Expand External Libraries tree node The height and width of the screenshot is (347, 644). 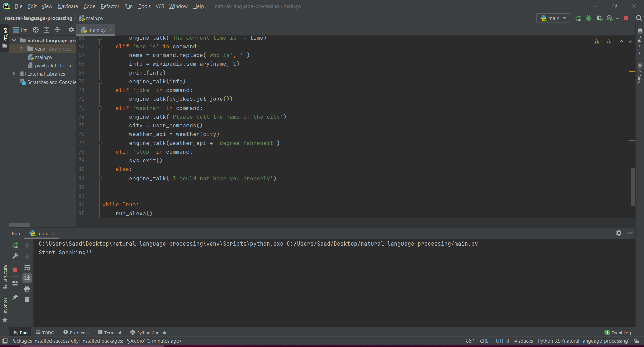(14, 74)
